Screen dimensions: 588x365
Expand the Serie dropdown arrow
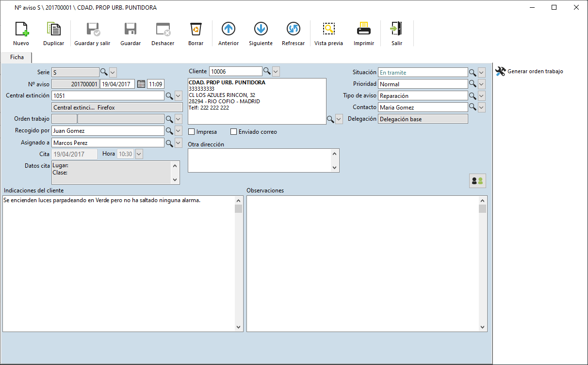(x=113, y=72)
